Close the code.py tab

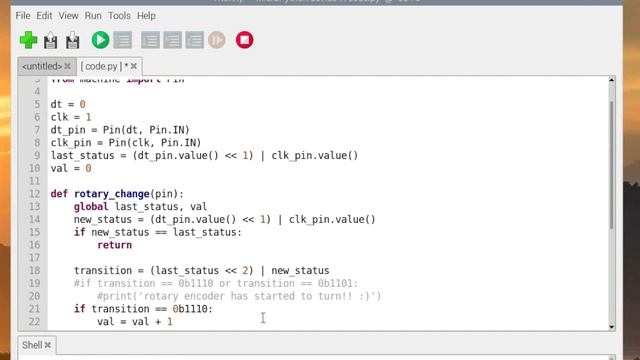pyautogui.click(x=134, y=66)
